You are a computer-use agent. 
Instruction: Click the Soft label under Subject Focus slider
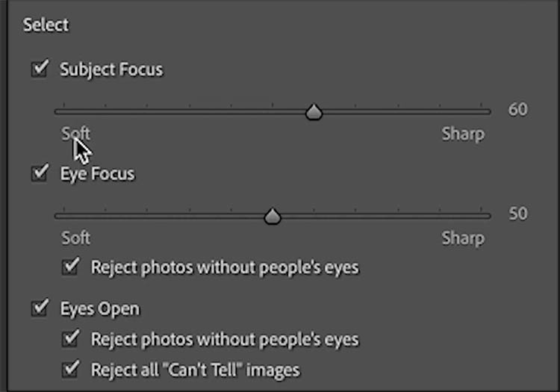tap(75, 134)
